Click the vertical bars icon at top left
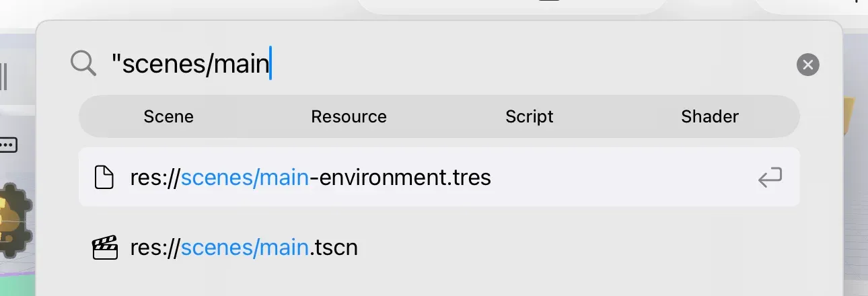868x296 pixels. point(3,77)
